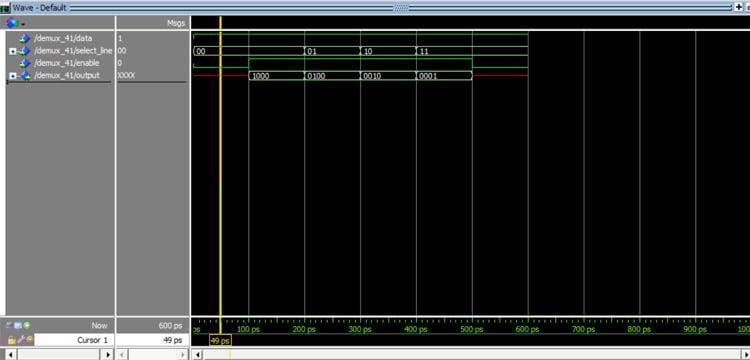This screenshot has height=360, width=750.
Task: Click the 49 ps cursor value field
Action: 152,340
